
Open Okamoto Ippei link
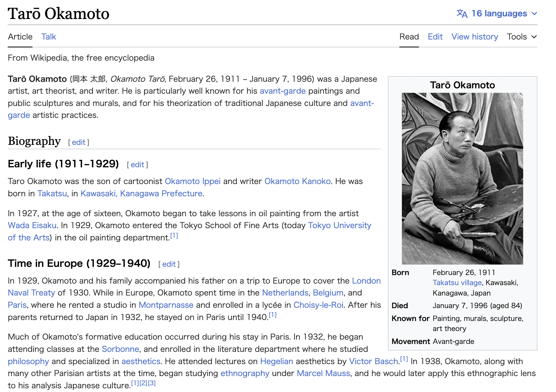click(193, 181)
